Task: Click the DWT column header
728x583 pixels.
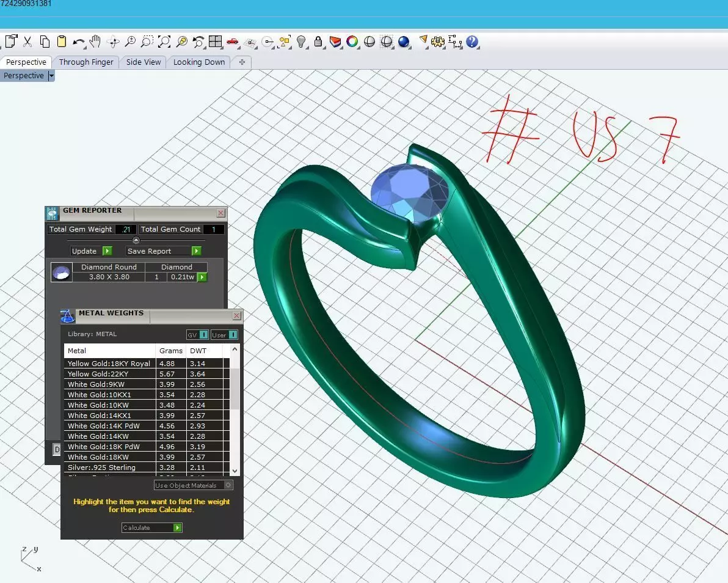Action: (204, 351)
